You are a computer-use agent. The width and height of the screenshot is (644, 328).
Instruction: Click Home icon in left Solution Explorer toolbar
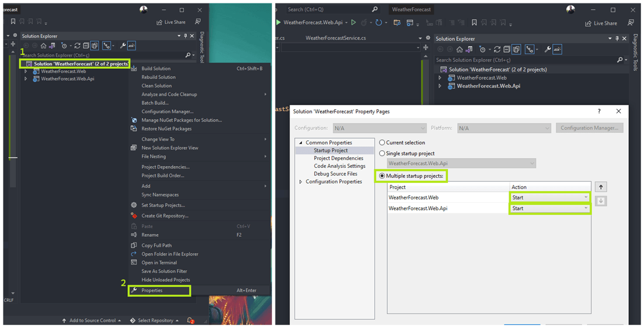[44, 46]
